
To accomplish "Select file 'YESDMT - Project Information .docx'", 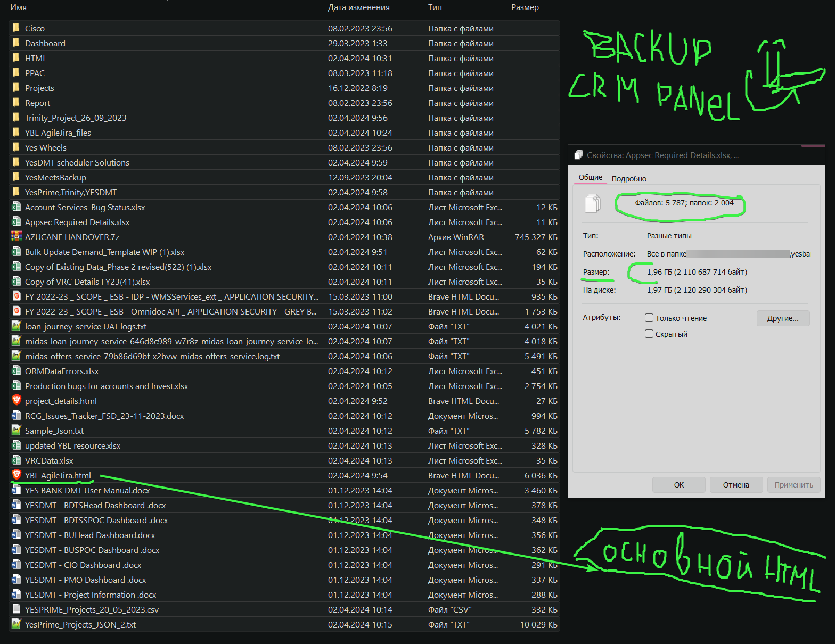I will click(x=91, y=595).
